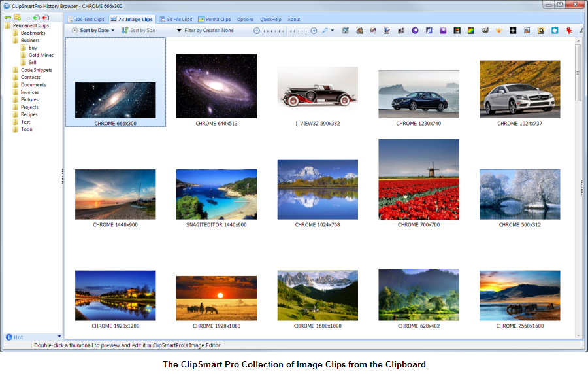Click the new folder icon with plus

pyautogui.click(x=18, y=17)
